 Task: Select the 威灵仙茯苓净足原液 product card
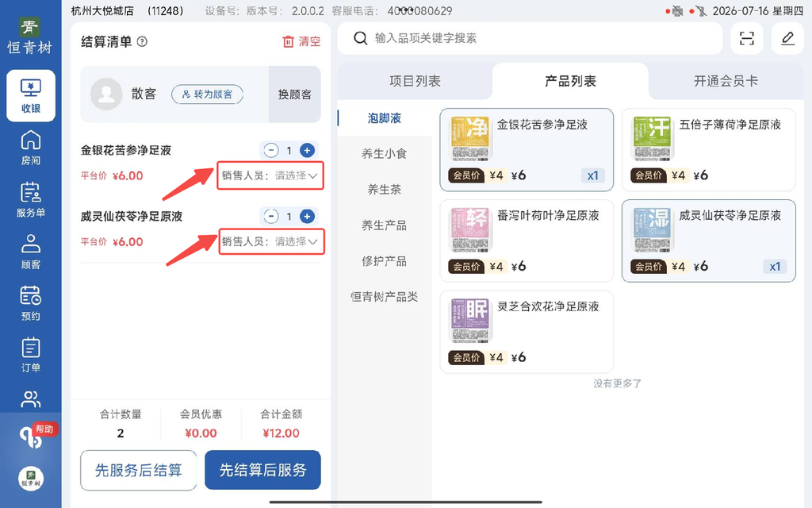pos(708,241)
